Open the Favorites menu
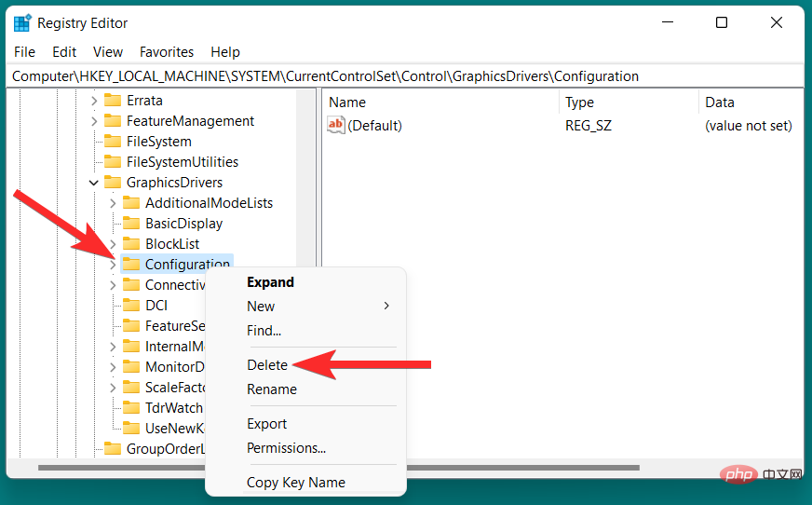The height and width of the screenshot is (505, 812). pos(167,52)
